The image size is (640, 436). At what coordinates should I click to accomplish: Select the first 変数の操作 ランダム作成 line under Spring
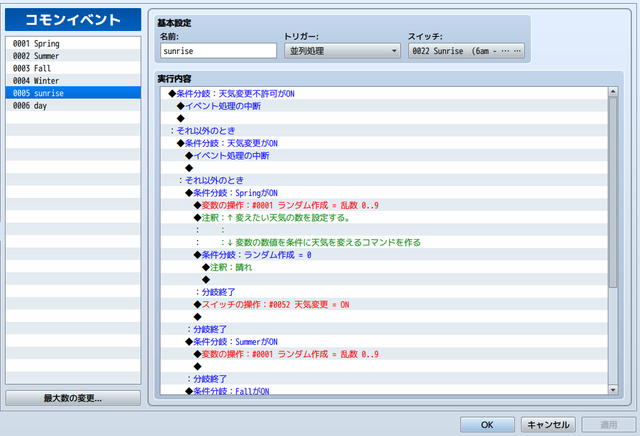click(384, 205)
